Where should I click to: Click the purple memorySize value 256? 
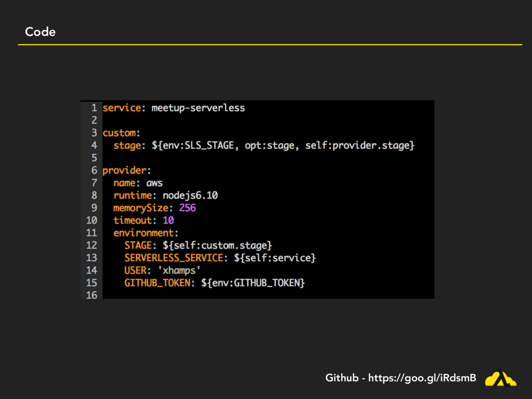(x=188, y=208)
